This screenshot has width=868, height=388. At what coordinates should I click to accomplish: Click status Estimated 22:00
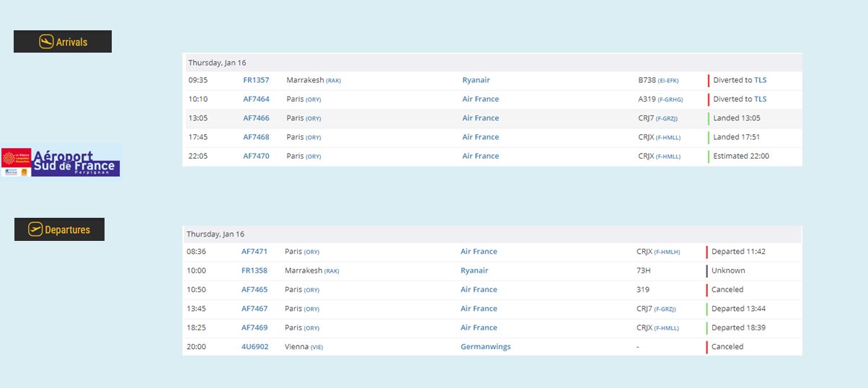[x=741, y=156]
